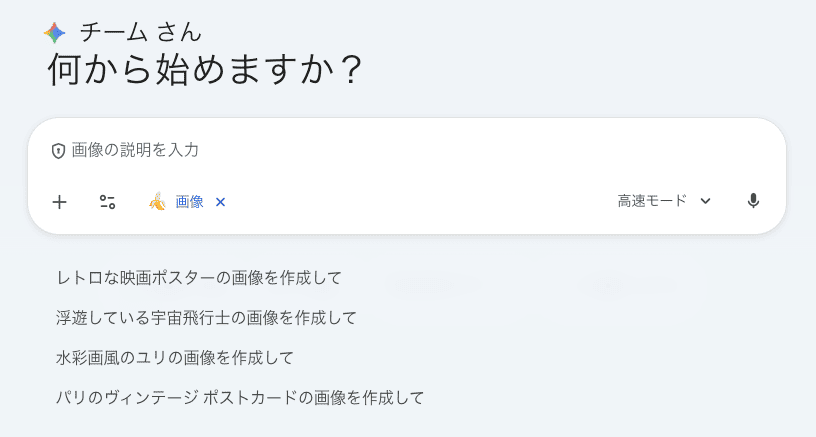
Task: Click empty space in the prompt toolbar row
Action: [420, 202]
